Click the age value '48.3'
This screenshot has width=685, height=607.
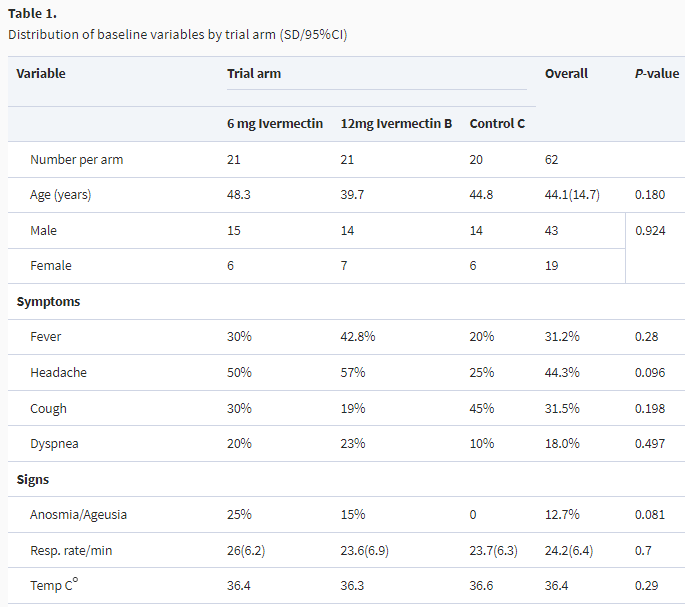point(239,195)
